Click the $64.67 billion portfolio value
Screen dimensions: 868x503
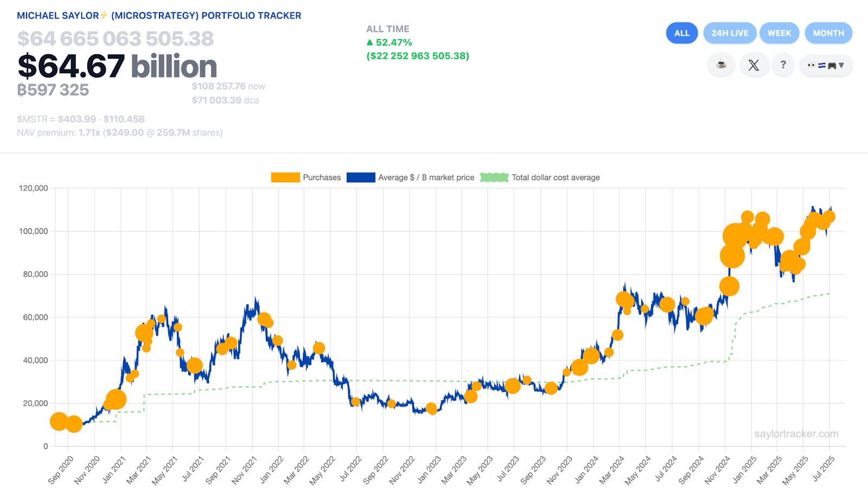click(x=117, y=66)
